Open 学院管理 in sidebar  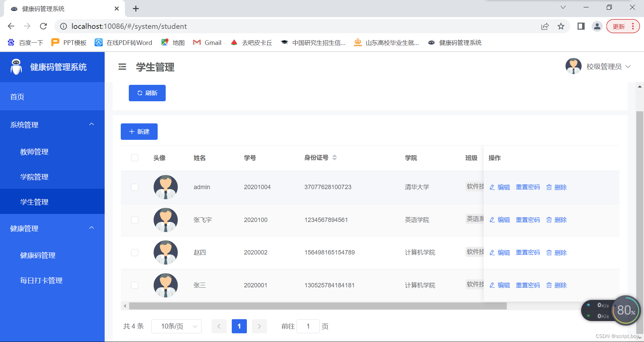click(52, 177)
